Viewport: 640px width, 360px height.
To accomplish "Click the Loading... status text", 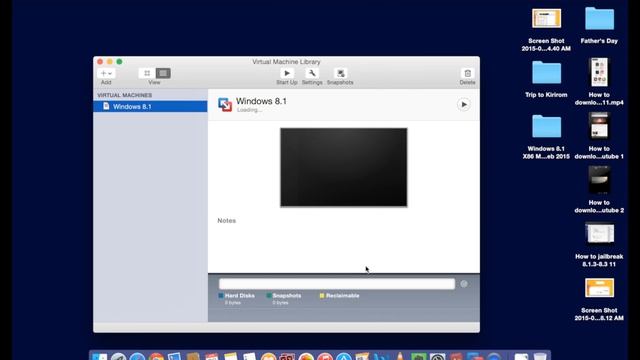I will (x=249, y=110).
